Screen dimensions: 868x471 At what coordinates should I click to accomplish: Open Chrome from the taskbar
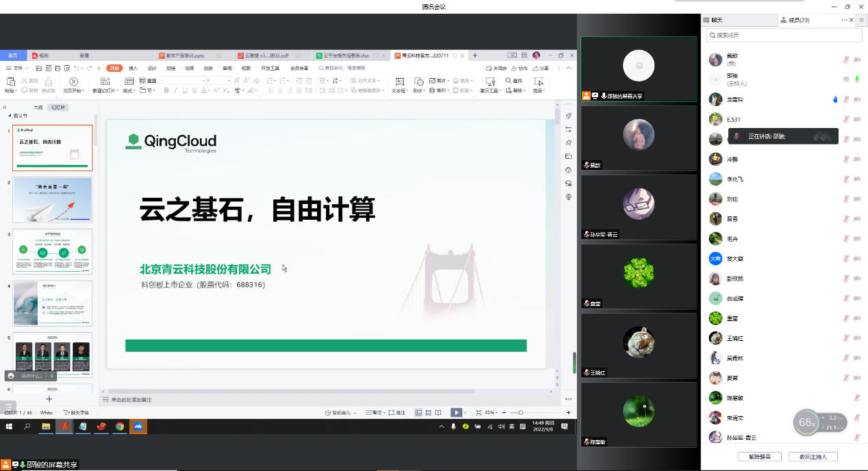tap(120, 427)
